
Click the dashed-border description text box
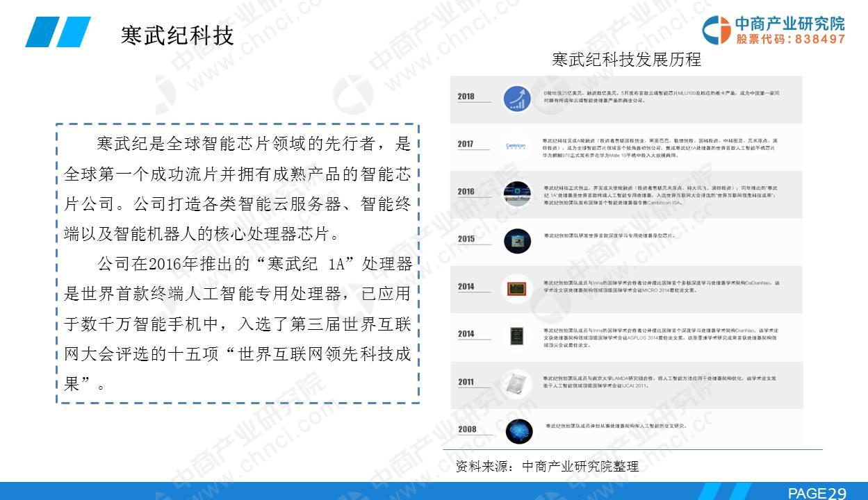(238, 263)
